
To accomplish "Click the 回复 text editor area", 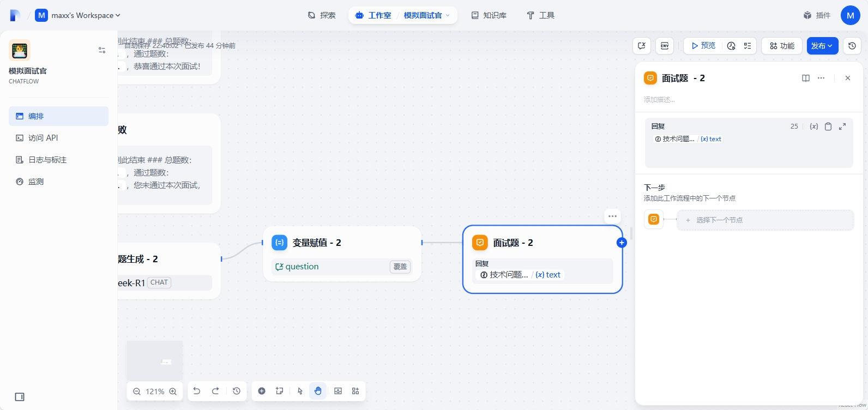I will click(749, 150).
